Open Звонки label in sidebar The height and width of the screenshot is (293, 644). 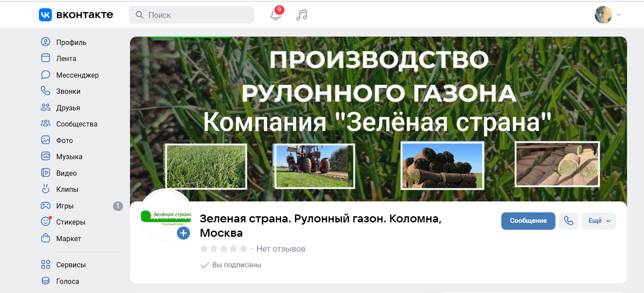point(69,91)
